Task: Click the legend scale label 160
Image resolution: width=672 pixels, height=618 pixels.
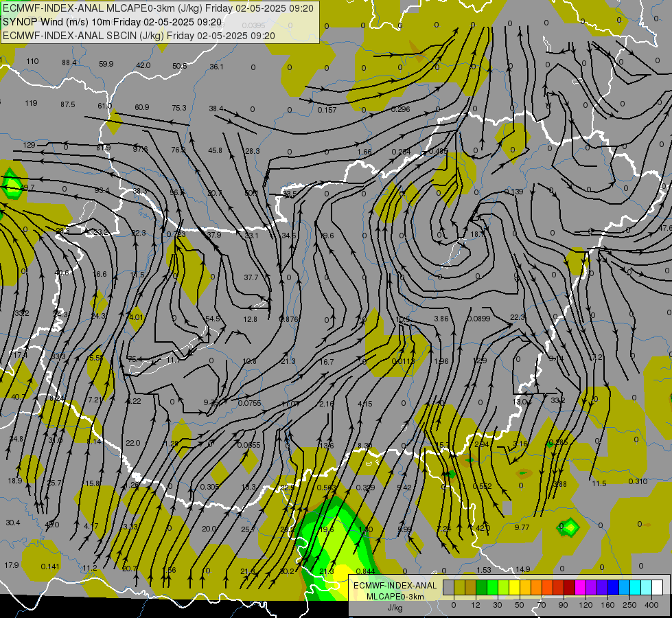Action: pyautogui.click(x=607, y=605)
